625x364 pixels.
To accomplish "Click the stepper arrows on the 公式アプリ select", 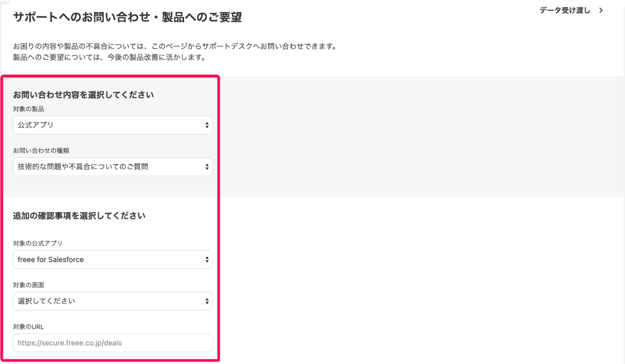I will tap(207, 125).
